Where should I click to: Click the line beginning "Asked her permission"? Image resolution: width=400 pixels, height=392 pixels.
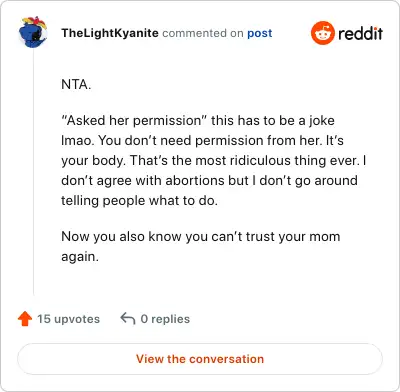coord(198,121)
